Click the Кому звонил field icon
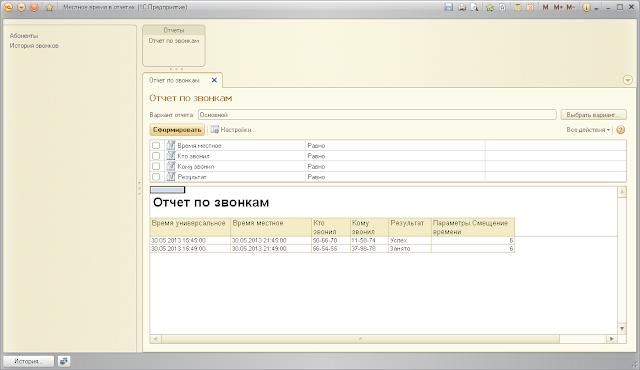This screenshot has width=640, height=370. tap(171, 166)
